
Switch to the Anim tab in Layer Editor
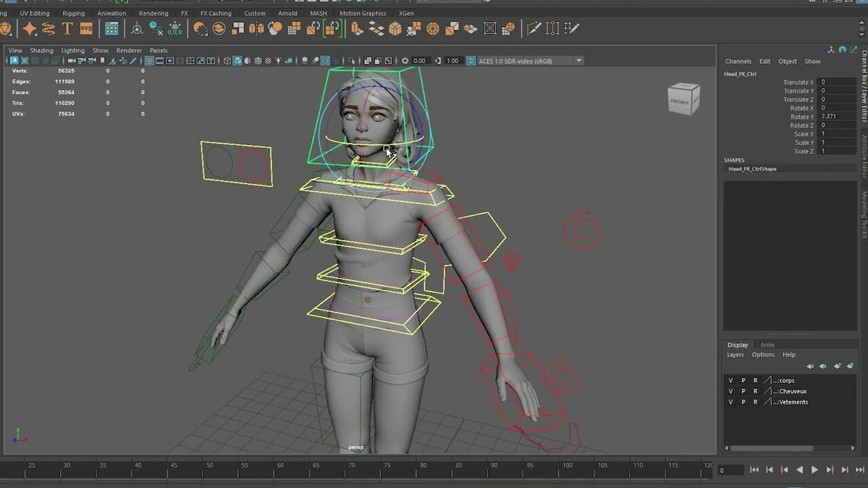[767, 344]
